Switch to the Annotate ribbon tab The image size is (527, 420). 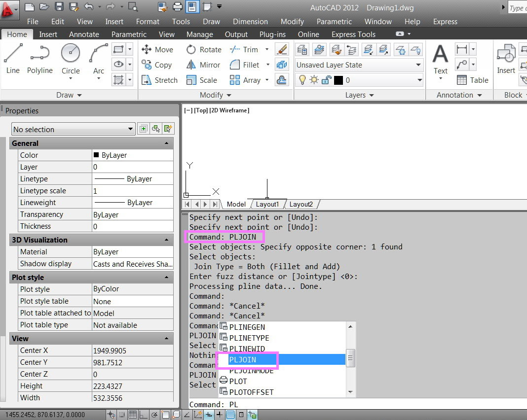tap(84, 35)
